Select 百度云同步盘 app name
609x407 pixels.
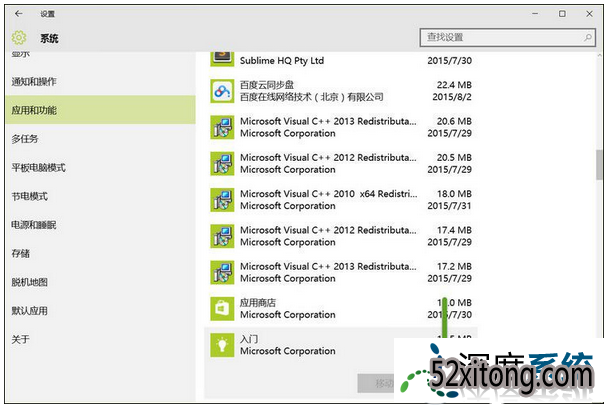click(266, 85)
